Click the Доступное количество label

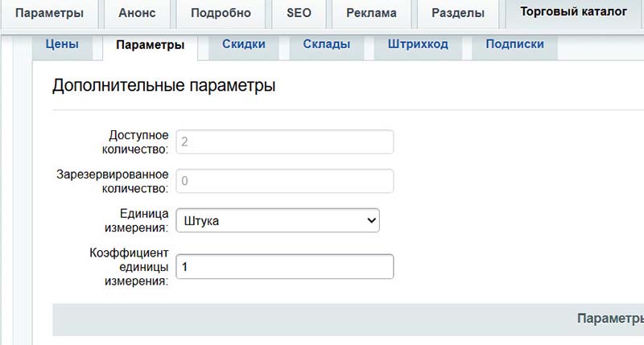(135, 142)
